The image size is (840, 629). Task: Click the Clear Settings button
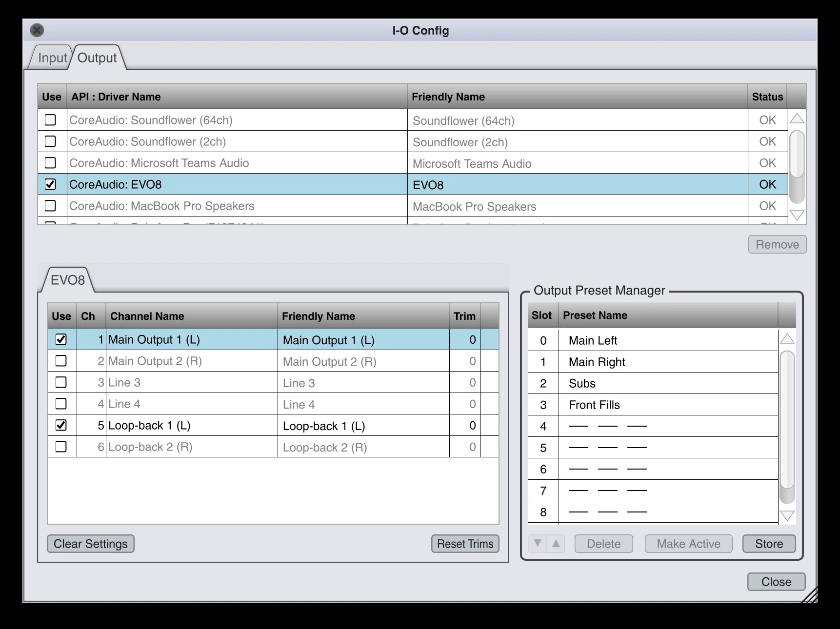(x=91, y=544)
